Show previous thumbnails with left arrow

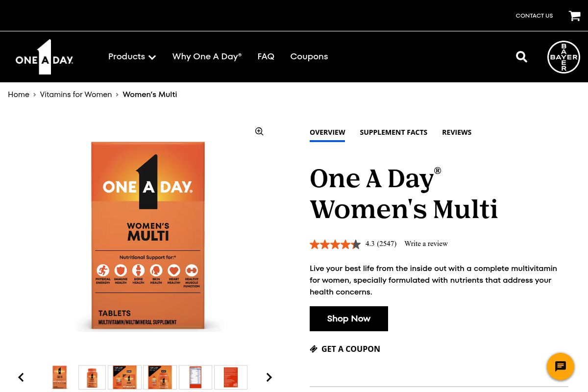coord(21,377)
